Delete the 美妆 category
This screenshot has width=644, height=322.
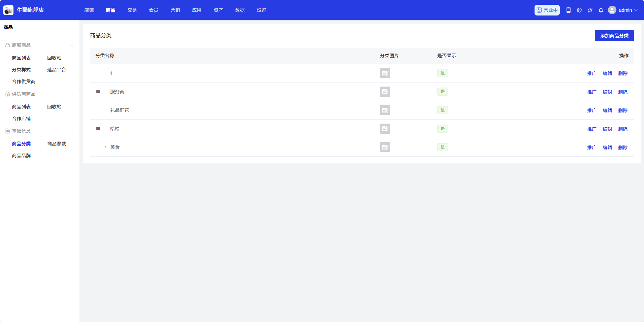click(623, 148)
